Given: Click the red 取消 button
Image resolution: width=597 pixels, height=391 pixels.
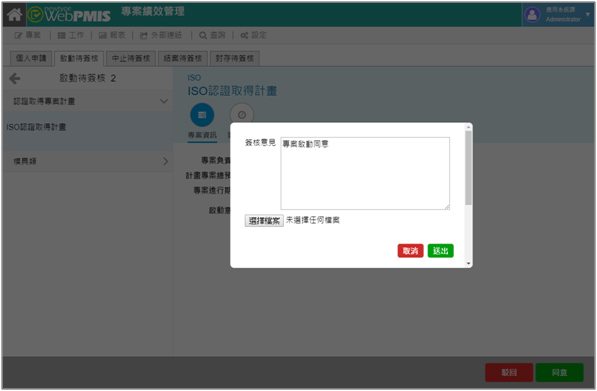Looking at the screenshot, I should click(410, 251).
